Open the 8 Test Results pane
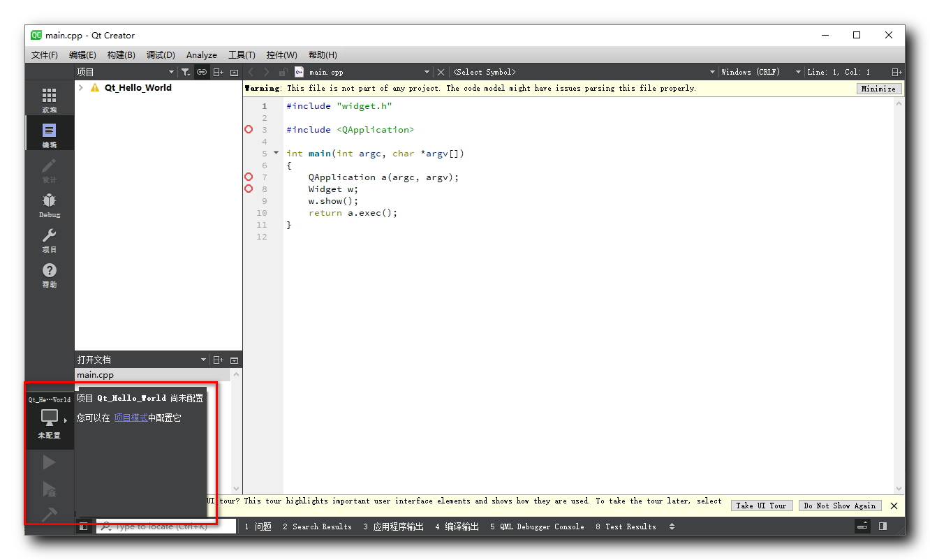 [x=626, y=526]
